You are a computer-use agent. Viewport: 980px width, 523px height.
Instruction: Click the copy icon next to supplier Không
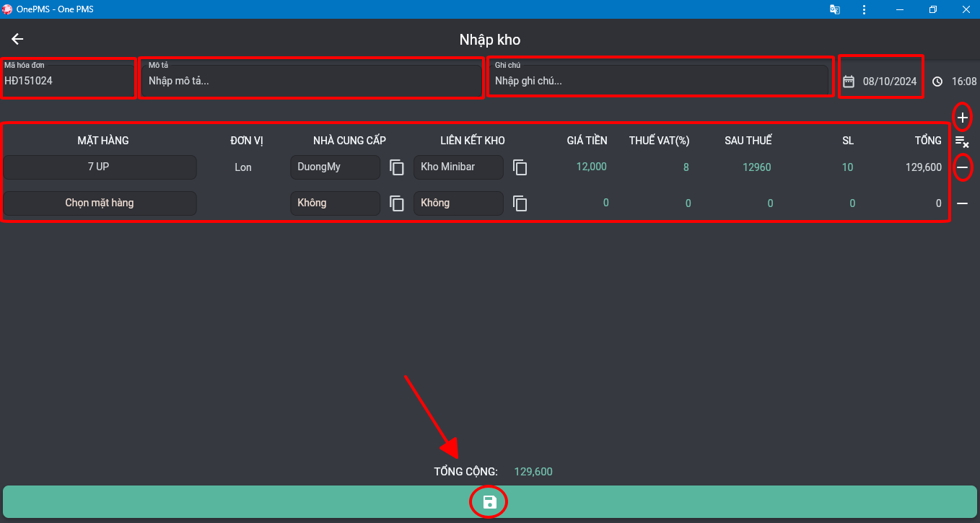click(x=397, y=203)
